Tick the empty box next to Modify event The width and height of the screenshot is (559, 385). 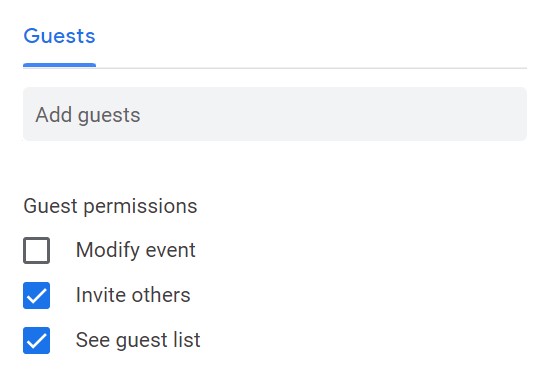(x=36, y=250)
